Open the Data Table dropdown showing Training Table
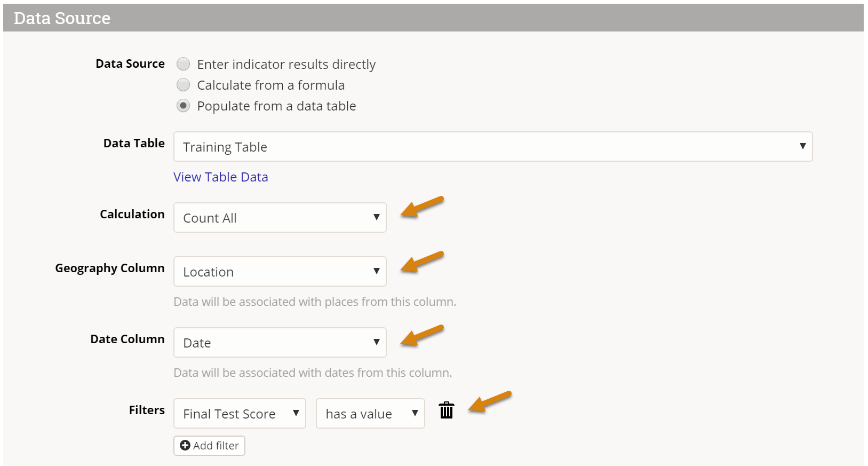This screenshot has height=466, width=868. coord(492,147)
